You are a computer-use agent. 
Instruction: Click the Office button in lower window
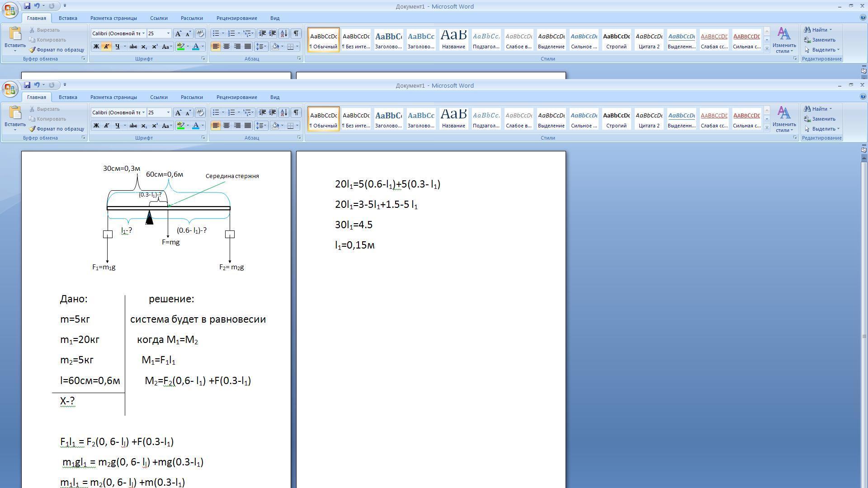[x=10, y=89]
